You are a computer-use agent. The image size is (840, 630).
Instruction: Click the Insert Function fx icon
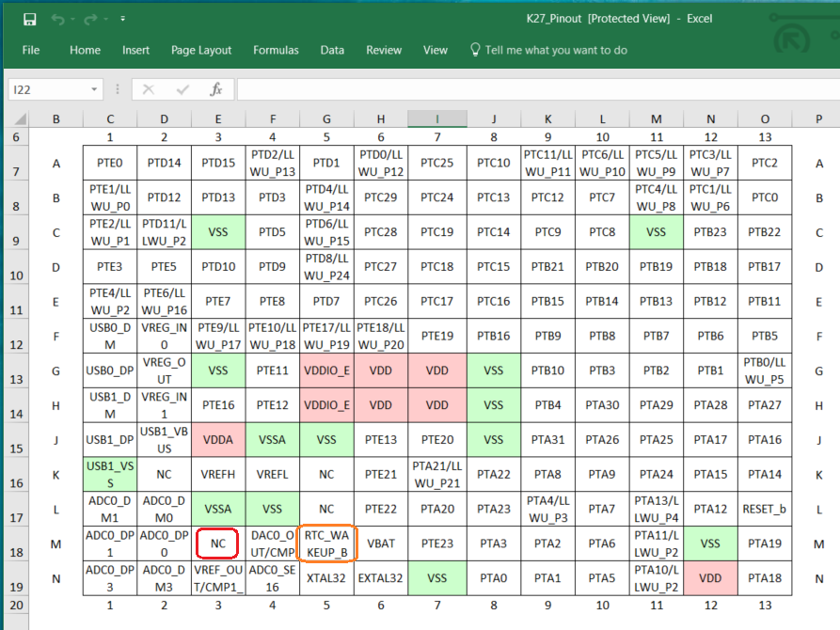pyautogui.click(x=216, y=89)
